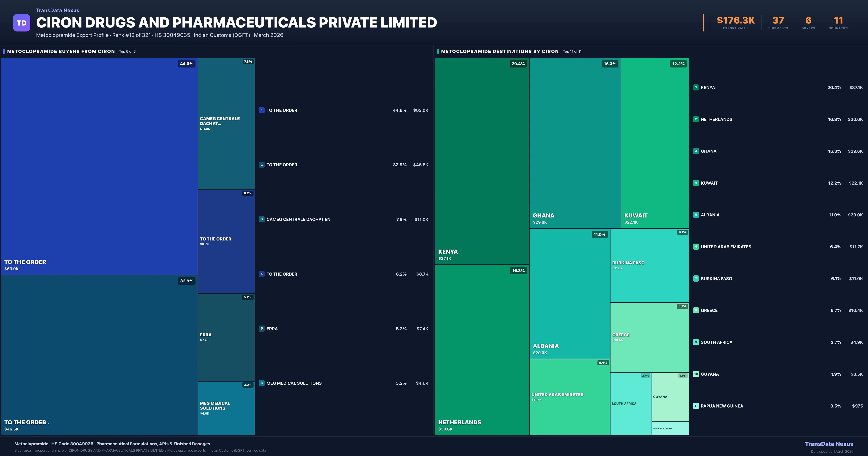
Task: Click the ERRA $7.4K treemap tile
Action: (x=226, y=337)
